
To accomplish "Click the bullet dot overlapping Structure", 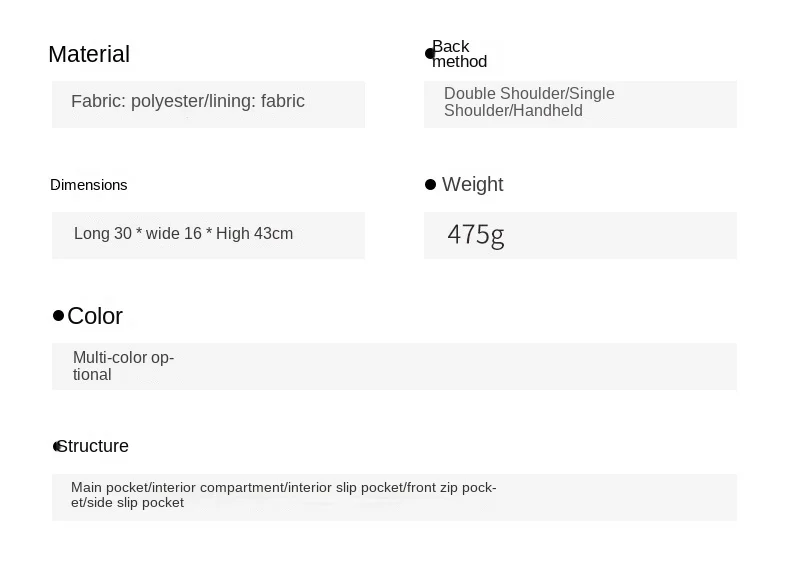I will click(56, 446).
